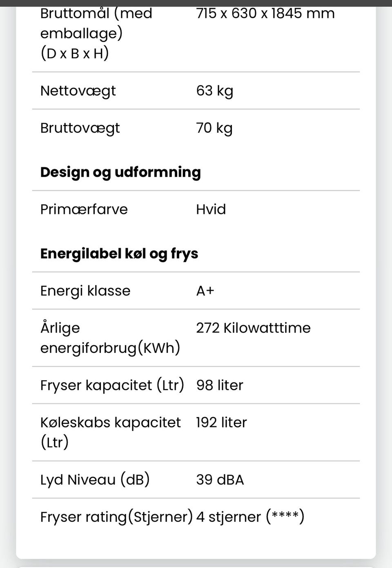The height and width of the screenshot is (568, 392).
Task: Click the Fryser rating(Stjerner) label
Action: [116, 517]
